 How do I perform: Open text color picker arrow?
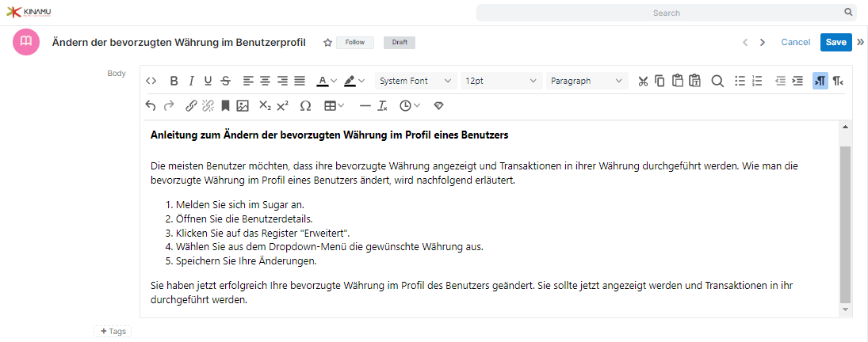point(334,81)
